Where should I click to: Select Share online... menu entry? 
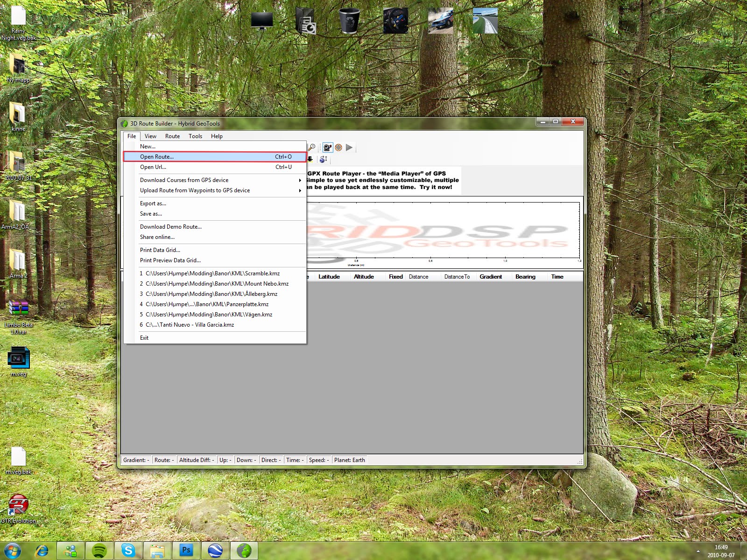(x=215, y=237)
